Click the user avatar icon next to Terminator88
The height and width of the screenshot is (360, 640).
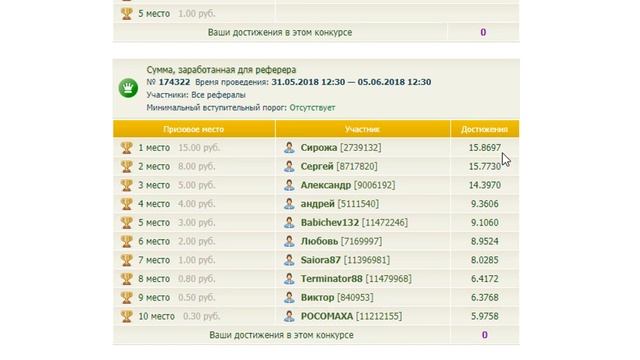289,279
